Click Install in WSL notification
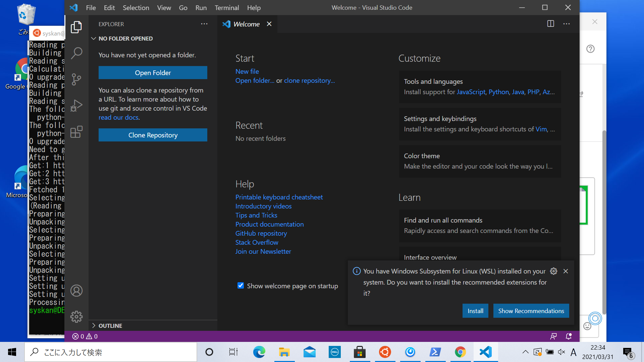This screenshot has width=644, height=362. (x=475, y=311)
